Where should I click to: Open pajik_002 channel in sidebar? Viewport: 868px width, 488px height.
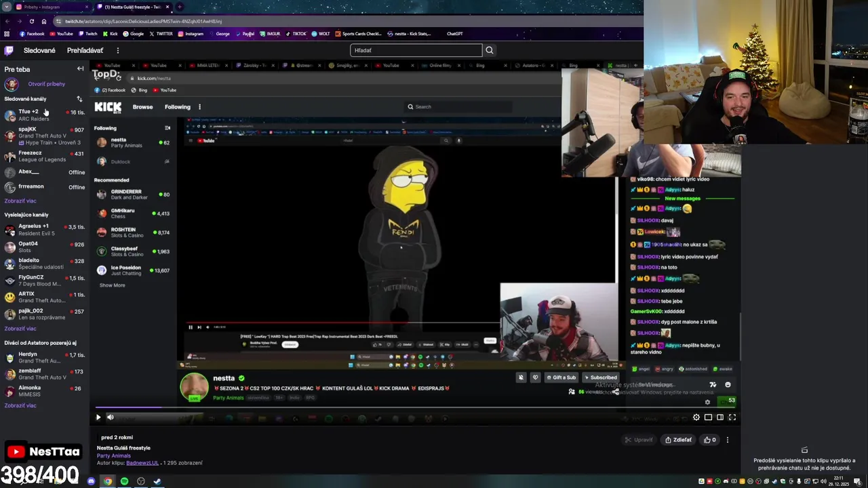coord(45,314)
